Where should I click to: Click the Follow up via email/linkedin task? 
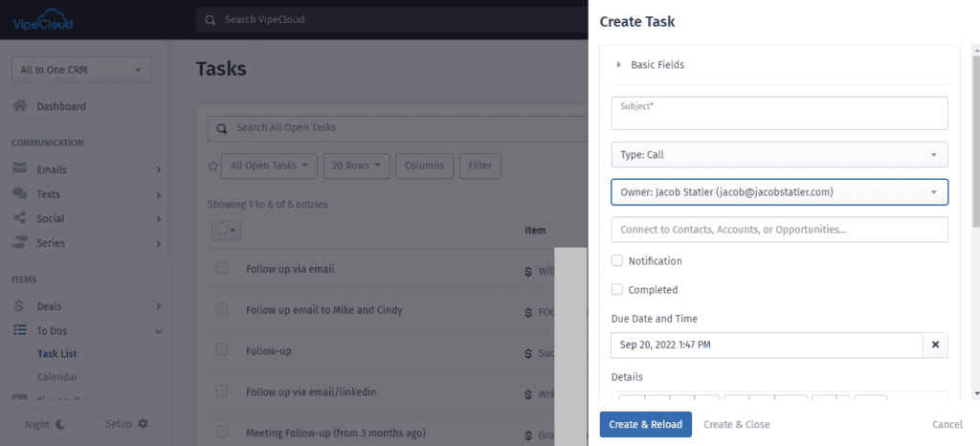pyautogui.click(x=311, y=392)
